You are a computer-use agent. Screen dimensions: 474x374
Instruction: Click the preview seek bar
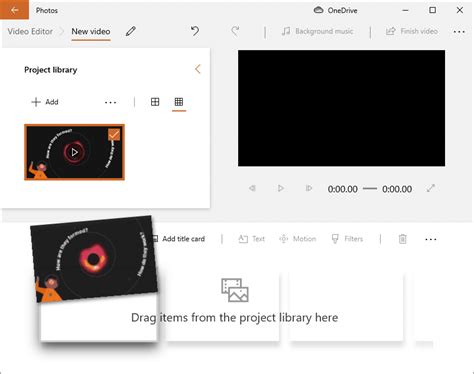370,189
